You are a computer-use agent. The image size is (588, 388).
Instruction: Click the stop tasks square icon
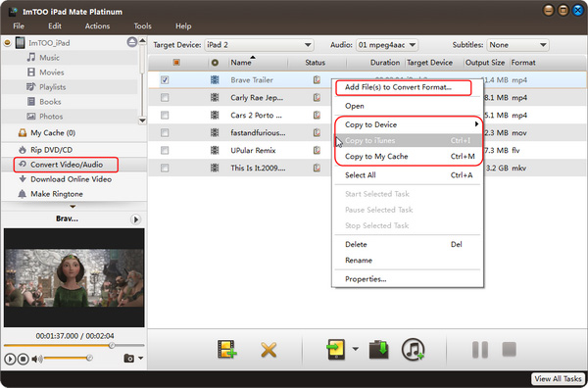[x=510, y=349]
